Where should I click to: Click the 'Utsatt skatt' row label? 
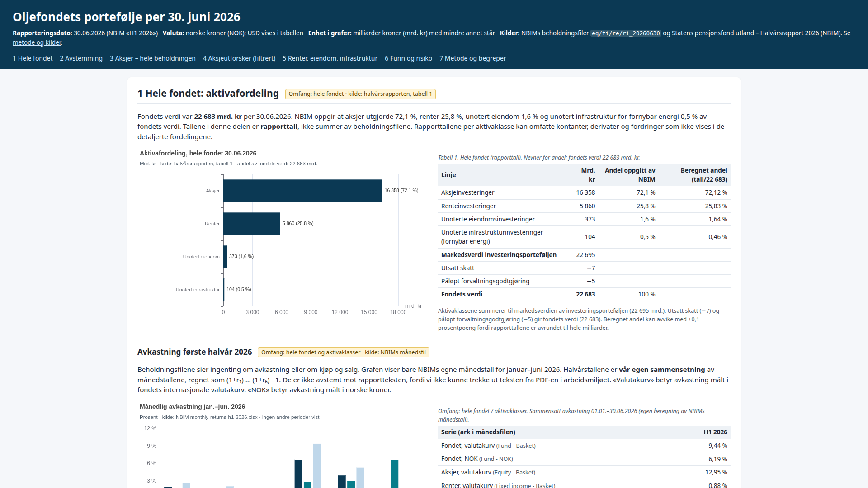[x=458, y=268]
